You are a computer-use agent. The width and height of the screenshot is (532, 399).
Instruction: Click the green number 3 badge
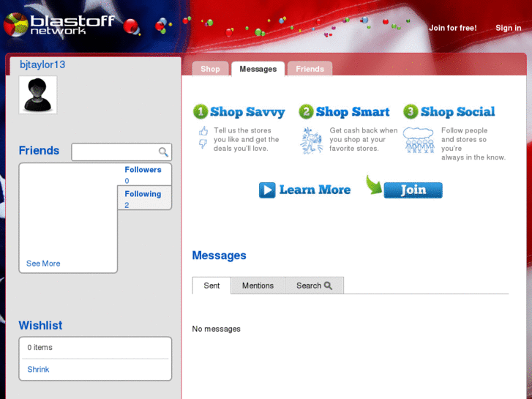[x=411, y=112]
